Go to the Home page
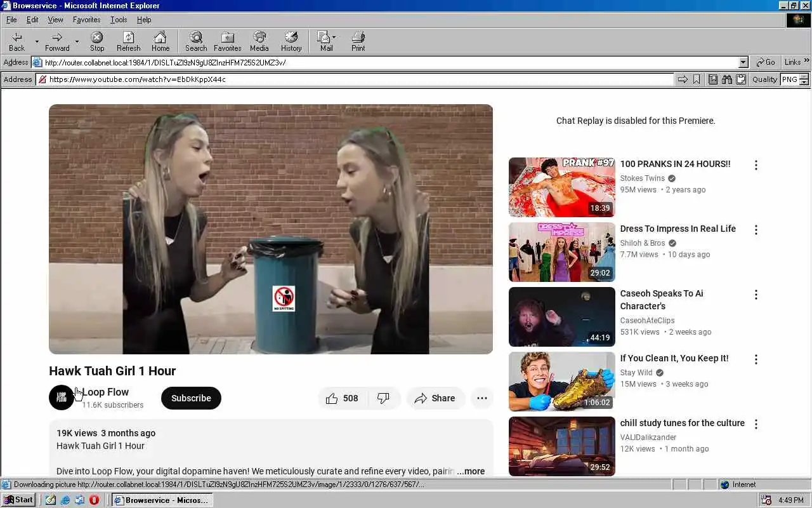812x508 pixels. (x=160, y=41)
